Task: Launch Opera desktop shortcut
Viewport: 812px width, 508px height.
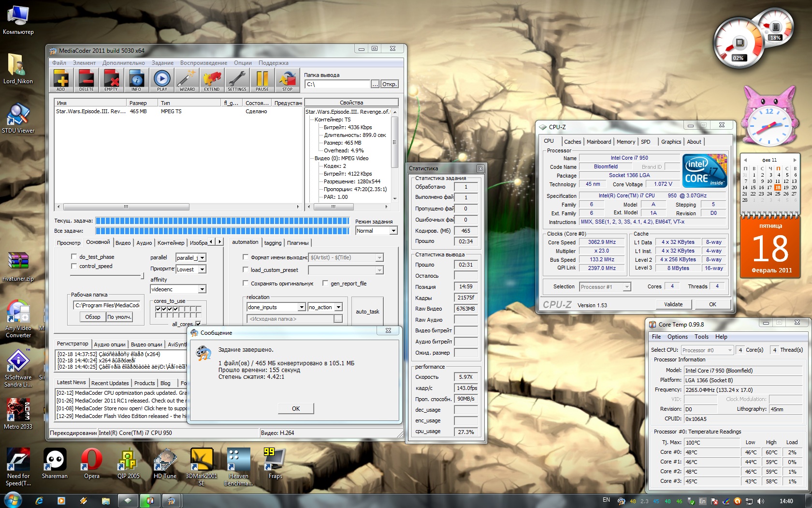Action: pos(92,463)
